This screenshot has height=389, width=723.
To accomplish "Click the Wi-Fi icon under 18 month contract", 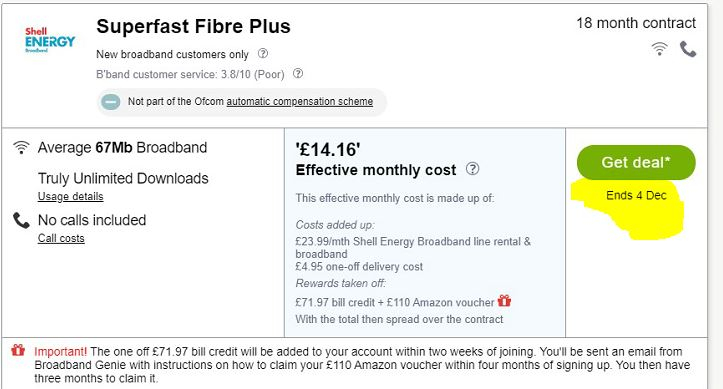I will pos(659,48).
